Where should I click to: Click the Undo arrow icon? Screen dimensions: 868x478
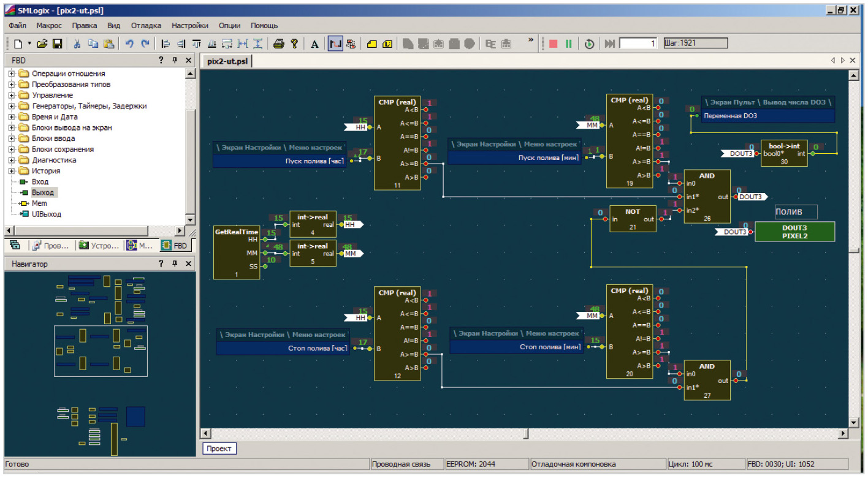tap(129, 44)
